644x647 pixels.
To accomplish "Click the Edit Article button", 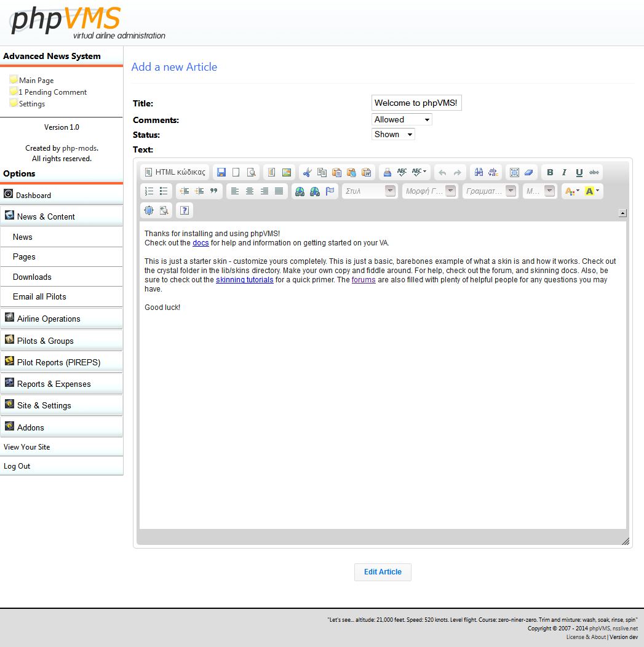I will point(383,572).
